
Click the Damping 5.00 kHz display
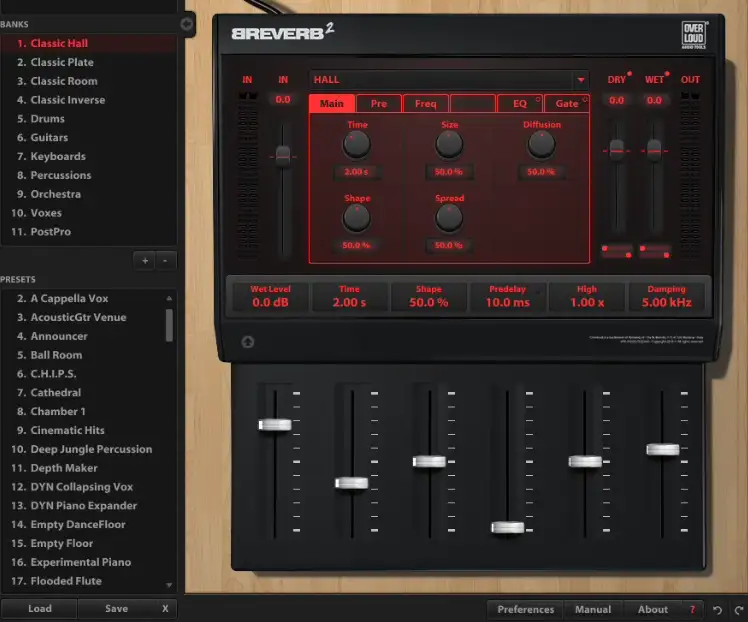click(666, 297)
